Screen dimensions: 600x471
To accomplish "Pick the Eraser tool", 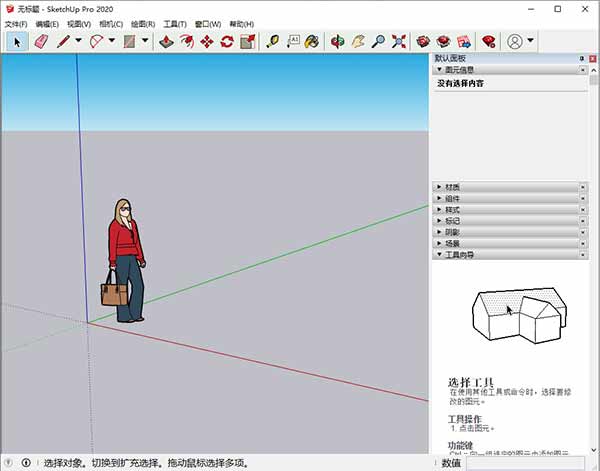I will click(41, 42).
